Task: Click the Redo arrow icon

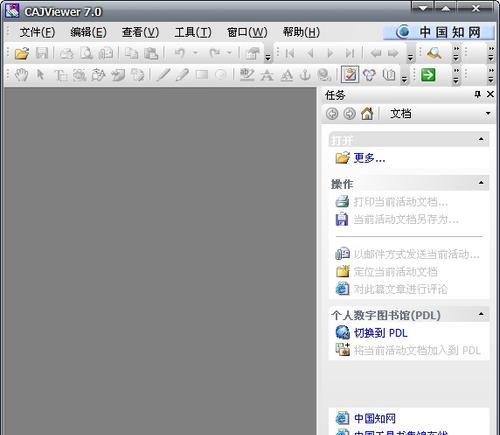Action: point(215,53)
